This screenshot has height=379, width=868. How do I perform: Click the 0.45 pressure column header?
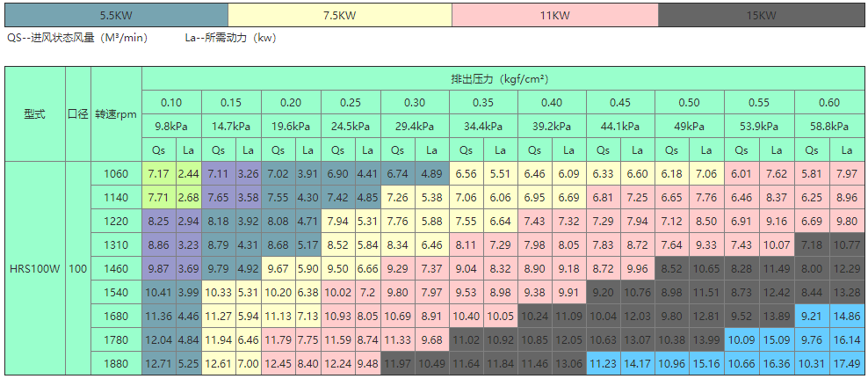[620, 102]
